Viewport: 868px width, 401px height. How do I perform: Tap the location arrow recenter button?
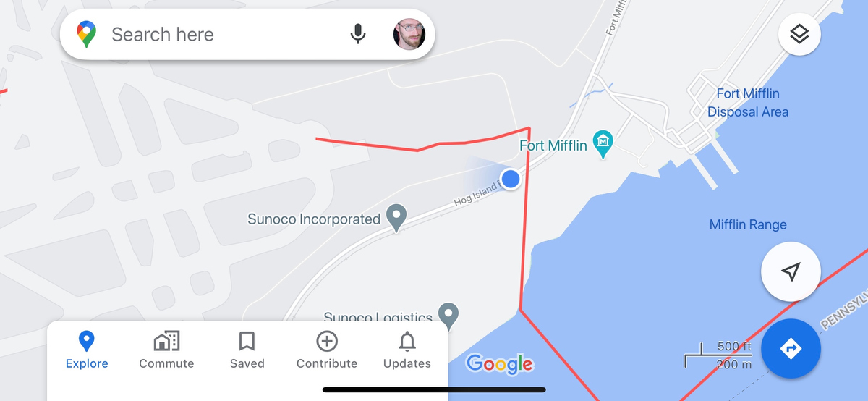(x=791, y=271)
